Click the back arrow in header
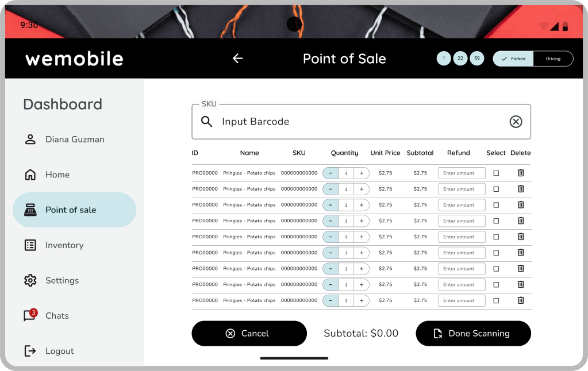Viewport: 588px width, 371px height. coord(237,59)
